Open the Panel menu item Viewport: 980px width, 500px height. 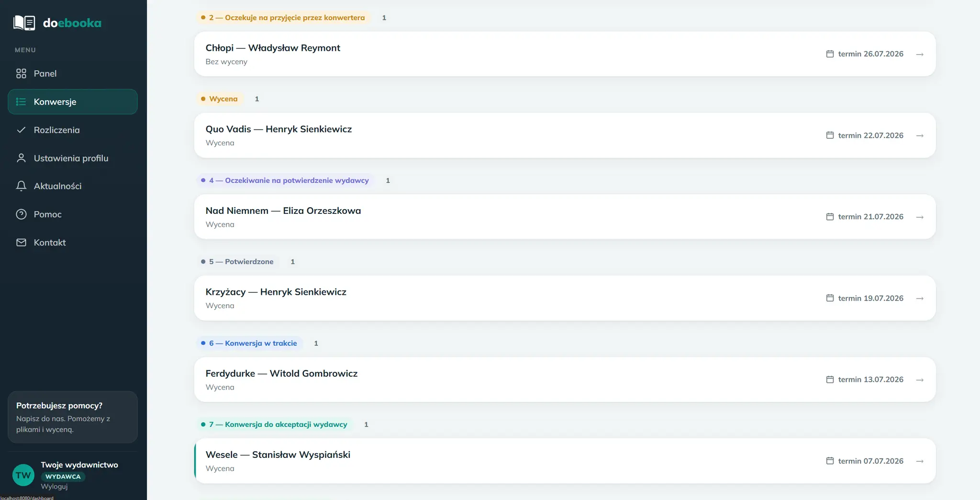click(x=73, y=73)
